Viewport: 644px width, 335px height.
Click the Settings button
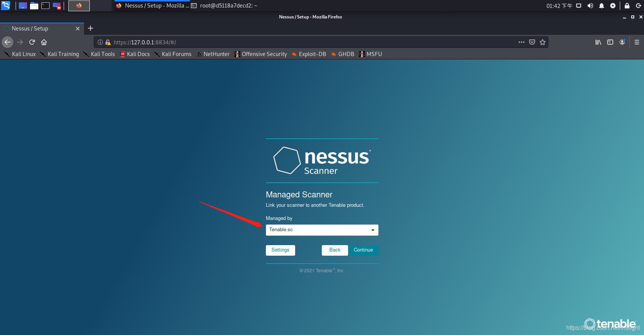pyautogui.click(x=281, y=250)
